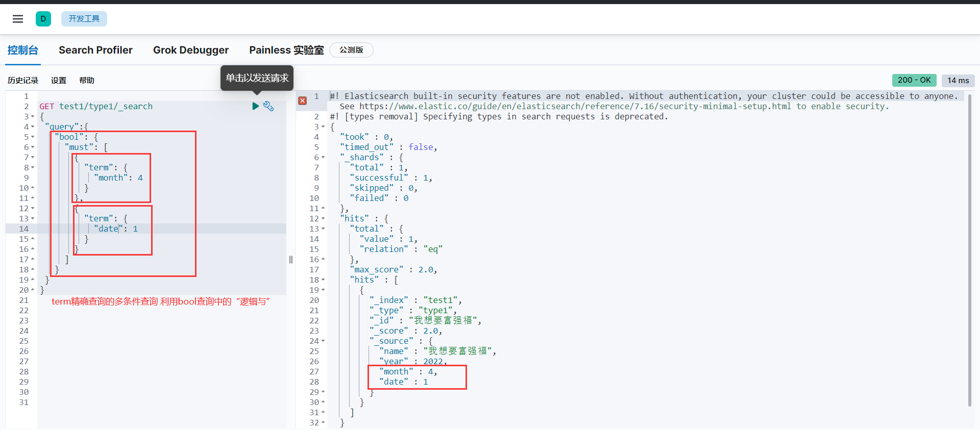Open 设置 settings
The height and width of the screenshot is (430, 980).
(59, 81)
